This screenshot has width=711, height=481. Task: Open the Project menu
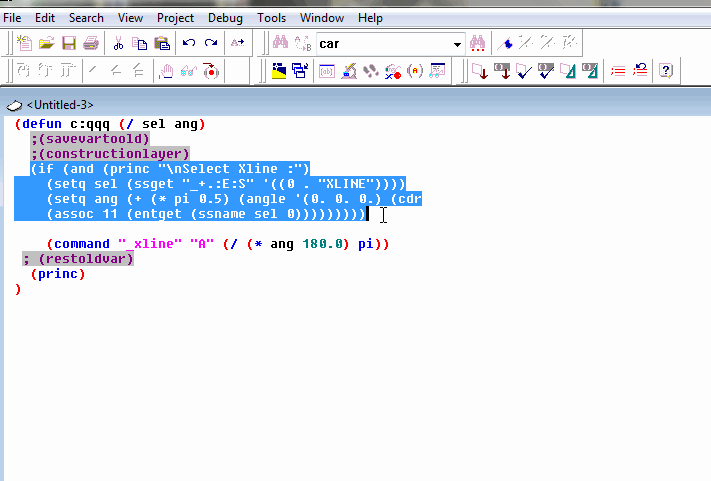coord(175,18)
